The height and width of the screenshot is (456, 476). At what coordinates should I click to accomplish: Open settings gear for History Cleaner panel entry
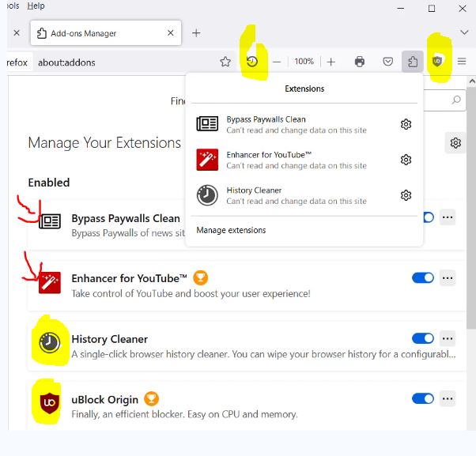[406, 195]
